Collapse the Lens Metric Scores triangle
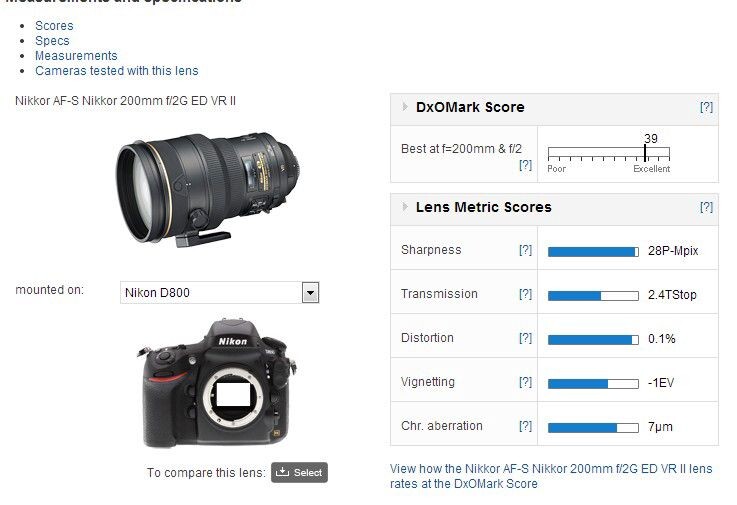This screenshot has height=505, width=737. click(x=405, y=207)
